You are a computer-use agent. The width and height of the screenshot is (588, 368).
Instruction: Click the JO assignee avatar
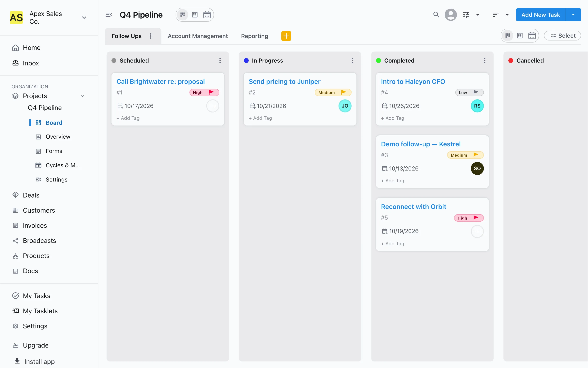point(345,106)
